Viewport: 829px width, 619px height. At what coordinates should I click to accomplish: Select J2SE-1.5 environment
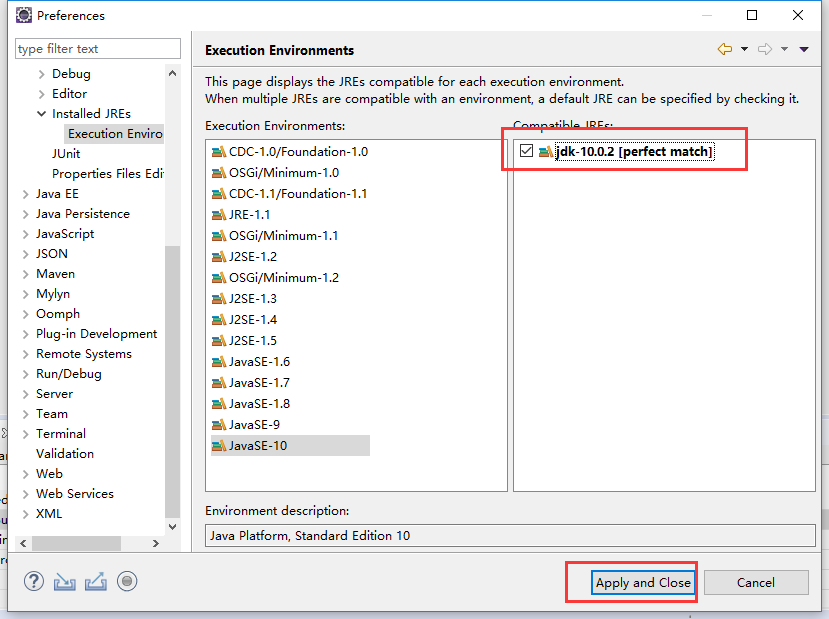pos(244,341)
